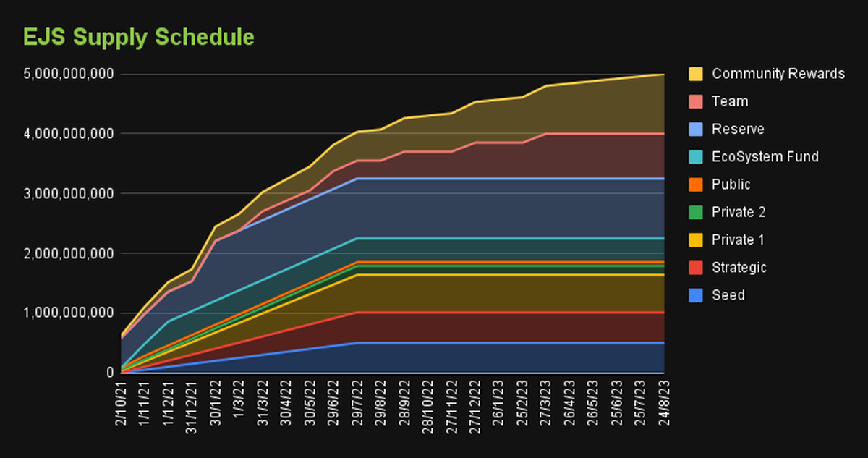868x458 pixels.
Task: Click the 29/7/22 date axis label
Action: coord(357,404)
